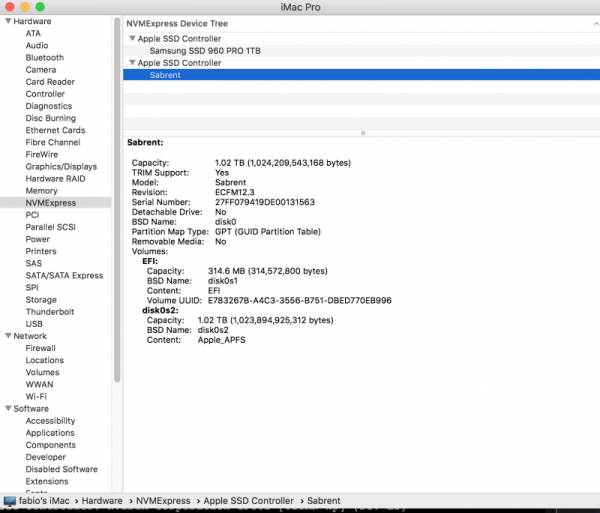Screen dimensions: 600x513
Task: Click revision value ECFM12.3
Action: [235, 192]
